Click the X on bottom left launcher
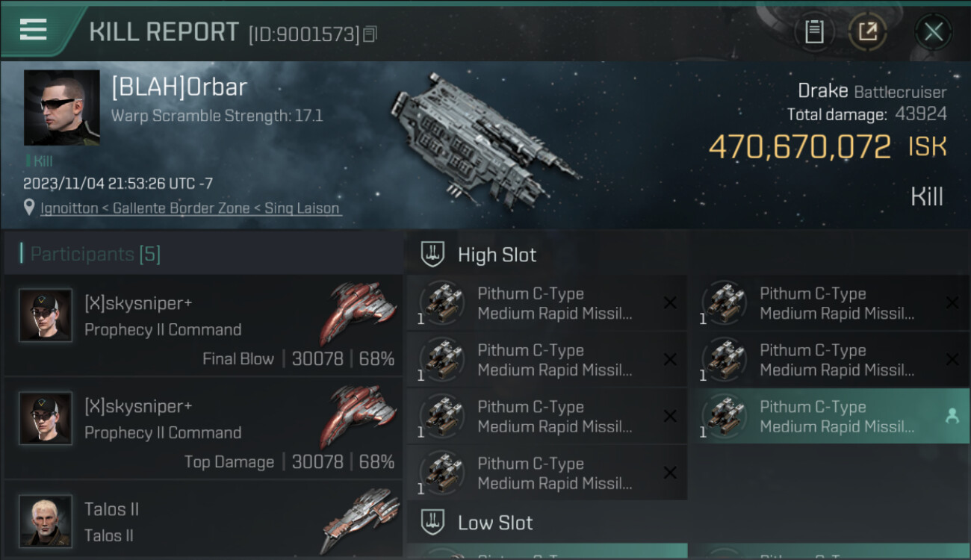This screenshot has height=560, width=971. tap(670, 473)
